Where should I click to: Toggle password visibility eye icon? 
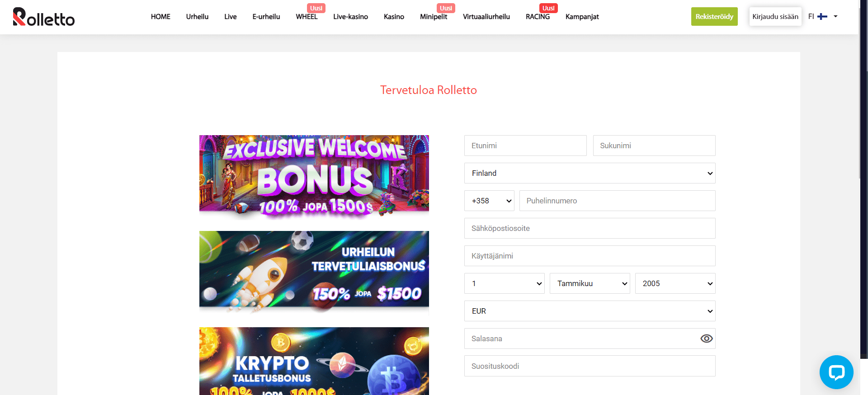coord(707,339)
